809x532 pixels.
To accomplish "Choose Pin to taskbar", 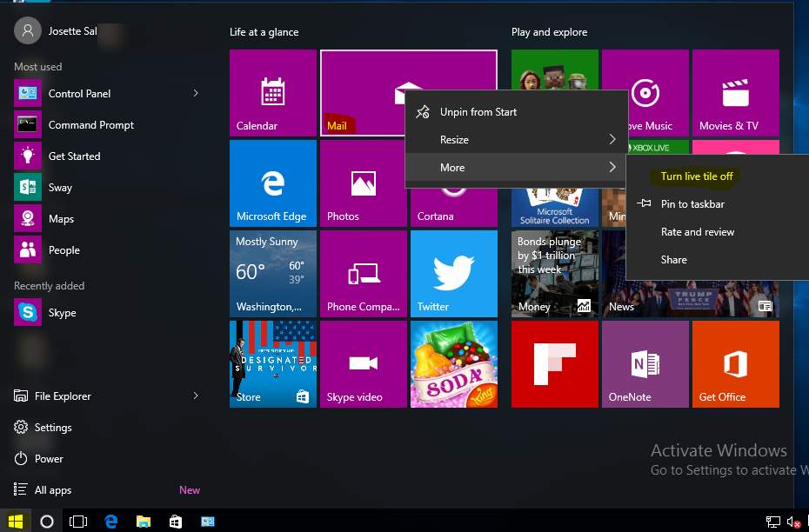I will point(717,204).
